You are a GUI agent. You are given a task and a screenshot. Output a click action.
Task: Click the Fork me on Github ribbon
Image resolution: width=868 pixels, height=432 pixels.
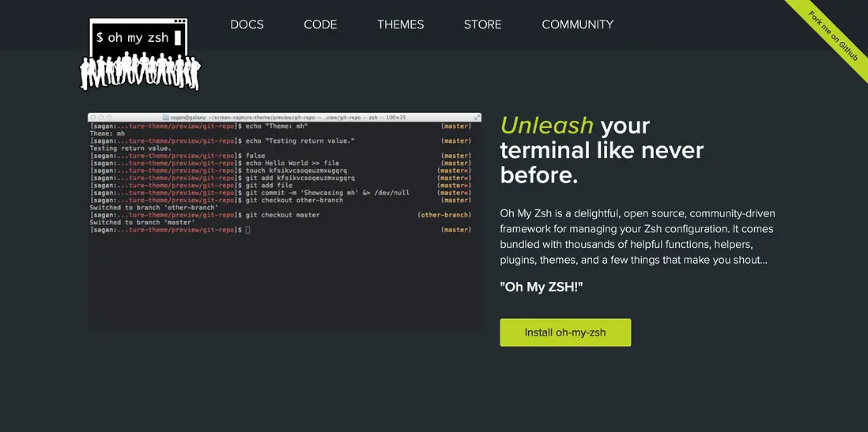832,36
